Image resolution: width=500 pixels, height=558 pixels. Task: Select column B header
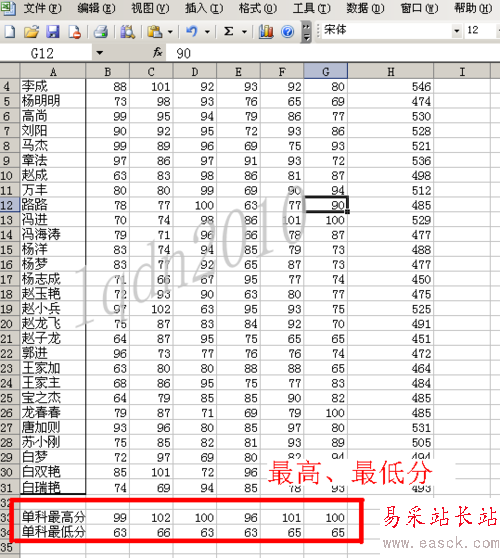tap(107, 72)
